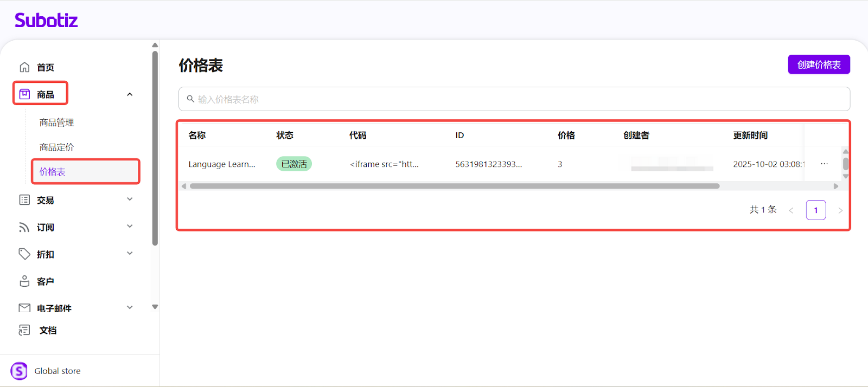The image size is (868, 387).
Task: Click the home icon in sidebar
Action: (x=24, y=67)
